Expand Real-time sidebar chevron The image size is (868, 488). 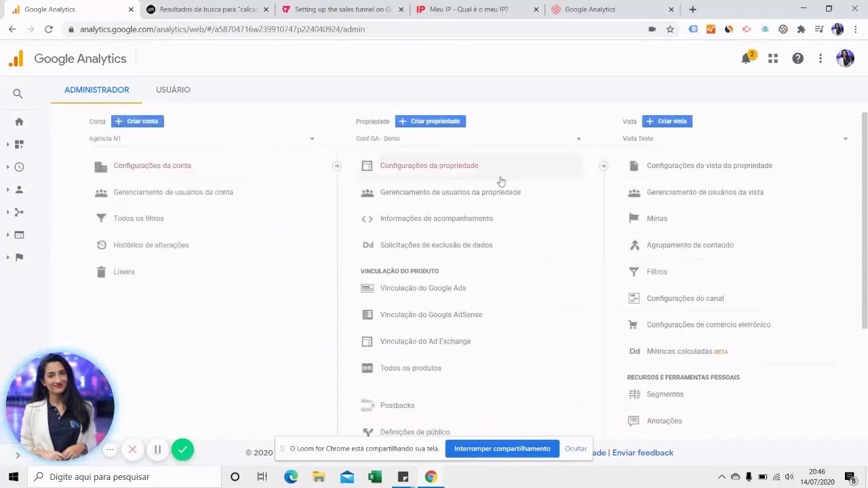pyautogui.click(x=8, y=167)
